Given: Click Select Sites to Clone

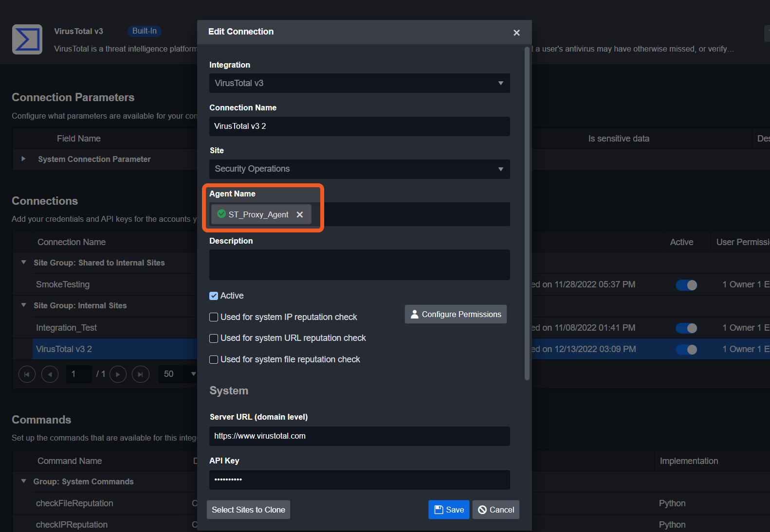Looking at the screenshot, I should pyautogui.click(x=248, y=510).
